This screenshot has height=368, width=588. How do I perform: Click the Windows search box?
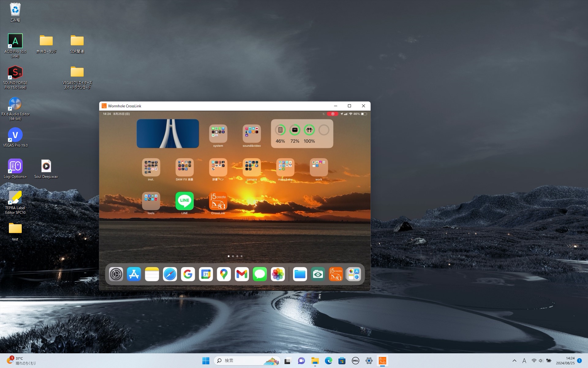click(242, 361)
